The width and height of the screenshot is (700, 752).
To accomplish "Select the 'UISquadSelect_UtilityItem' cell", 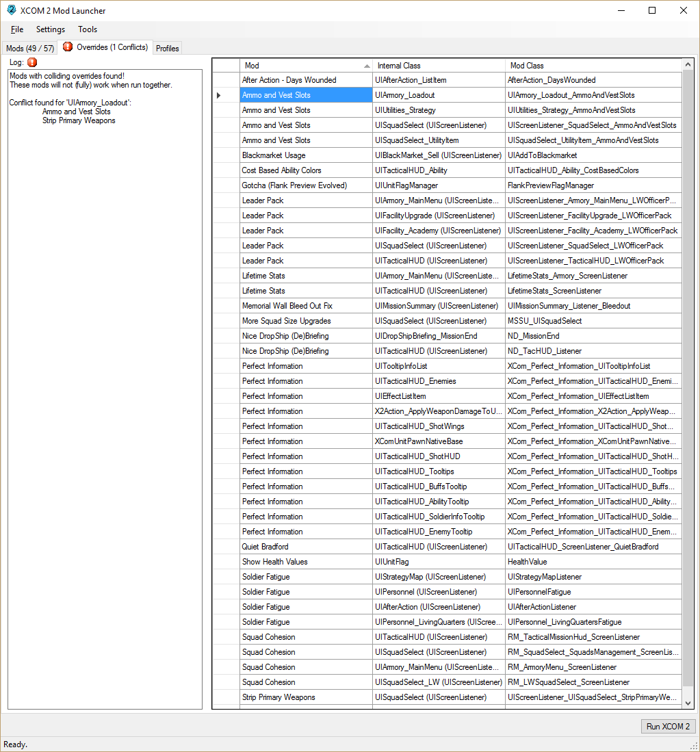I will pyautogui.click(x=439, y=140).
